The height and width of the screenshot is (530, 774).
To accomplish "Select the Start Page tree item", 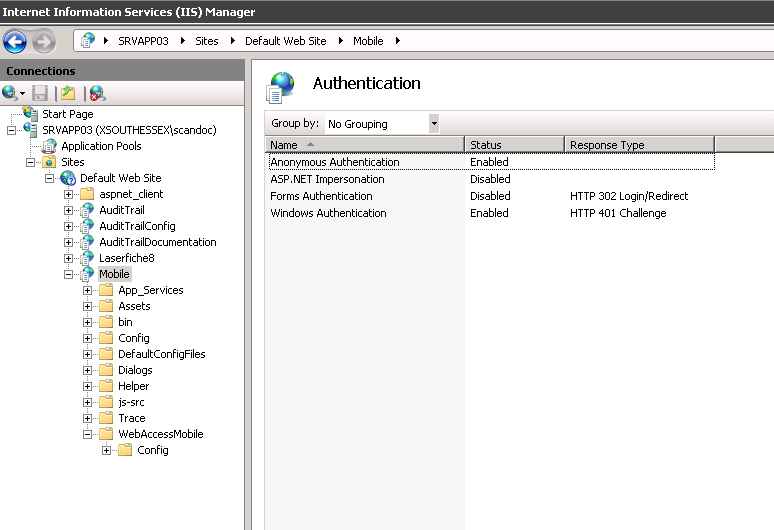I will tap(67, 114).
